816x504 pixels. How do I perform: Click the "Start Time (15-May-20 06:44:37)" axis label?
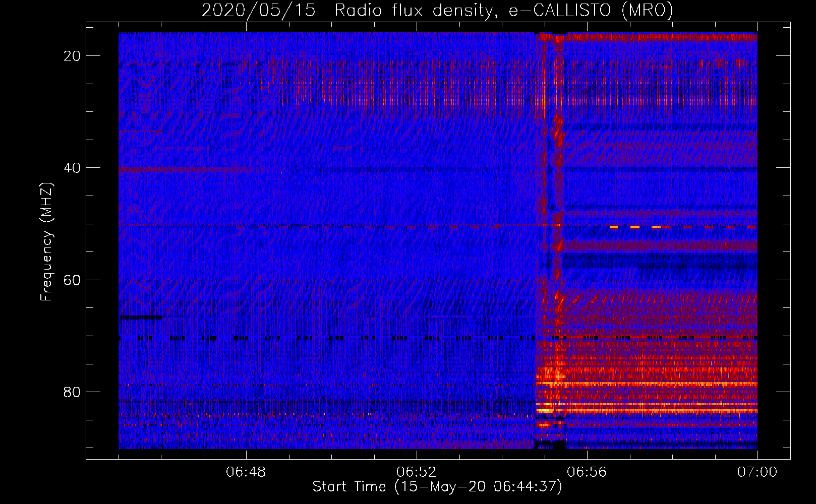pyautogui.click(x=437, y=487)
